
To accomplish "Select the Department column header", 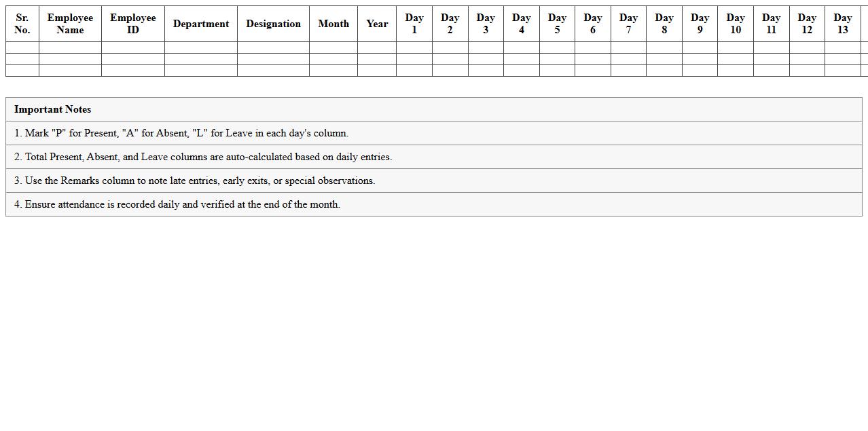I will tap(200, 24).
